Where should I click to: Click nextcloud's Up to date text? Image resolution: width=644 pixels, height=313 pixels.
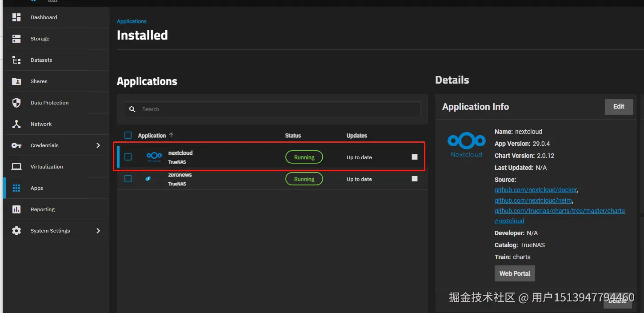pyautogui.click(x=359, y=157)
